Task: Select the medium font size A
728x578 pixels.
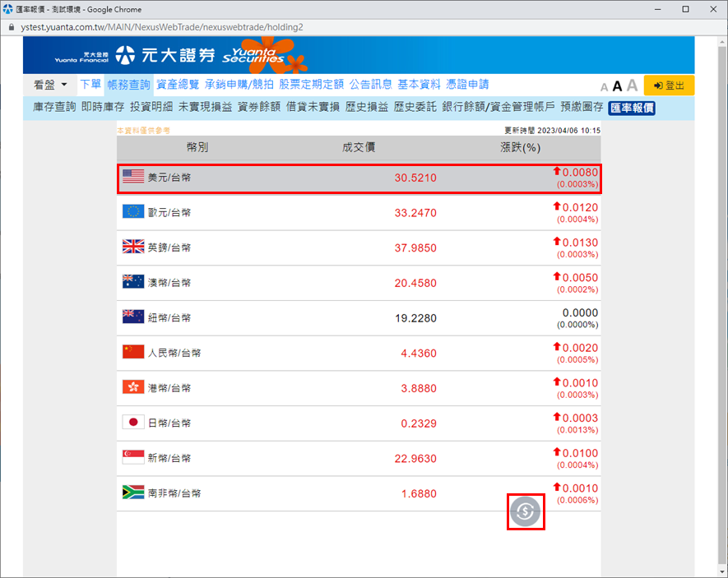Action: pos(617,86)
